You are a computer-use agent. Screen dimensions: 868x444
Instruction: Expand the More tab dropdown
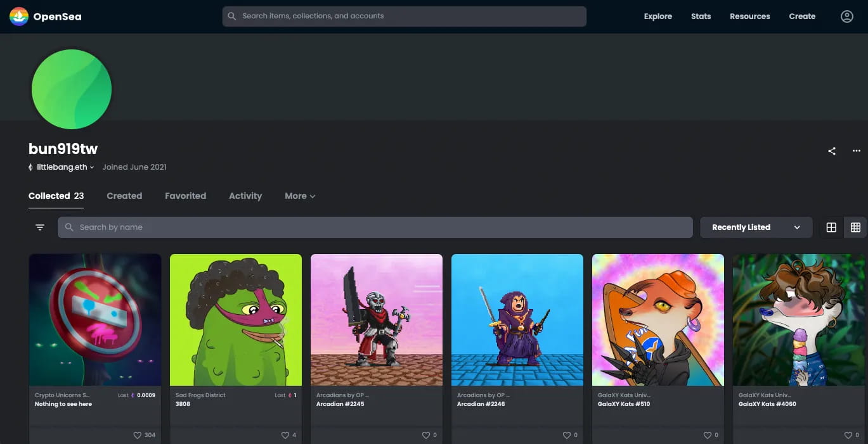pos(300,196)
